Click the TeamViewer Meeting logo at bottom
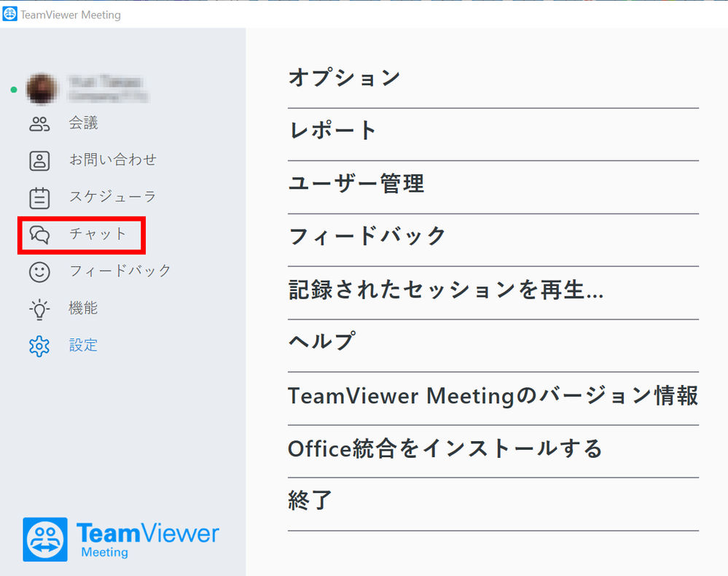Screen dimensions: 728x576 pos(121,540)
